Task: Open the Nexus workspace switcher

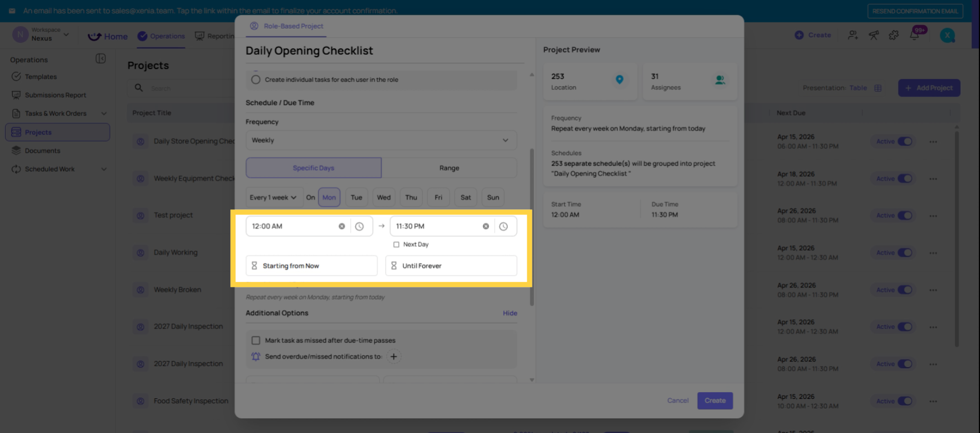Action: click(x=42, y=35)
